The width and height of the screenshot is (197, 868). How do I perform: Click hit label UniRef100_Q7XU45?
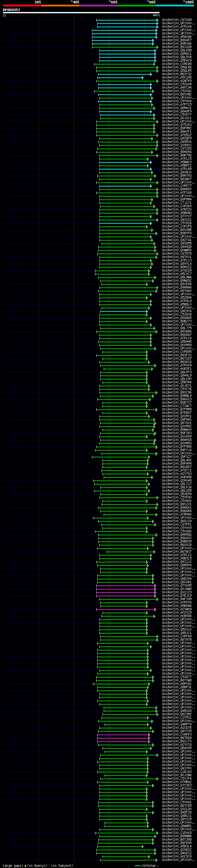pyautogui.click(x=176, y=586)
